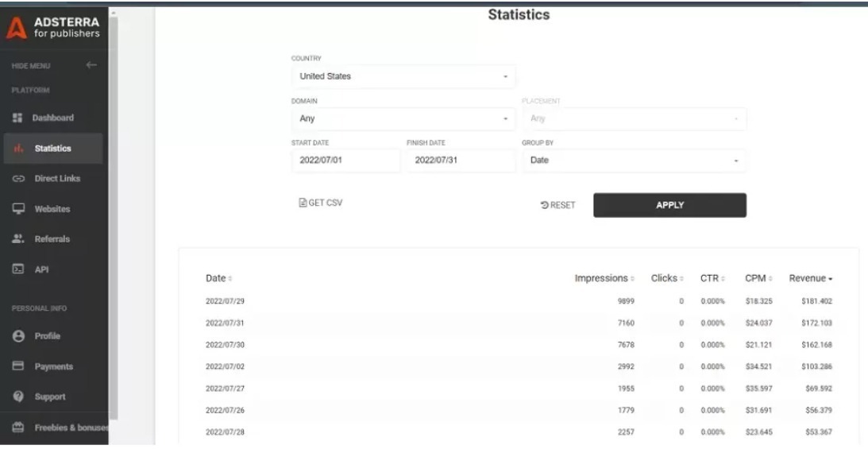Click the RESET button
This screenshot has height=449, width=868.
558,205
